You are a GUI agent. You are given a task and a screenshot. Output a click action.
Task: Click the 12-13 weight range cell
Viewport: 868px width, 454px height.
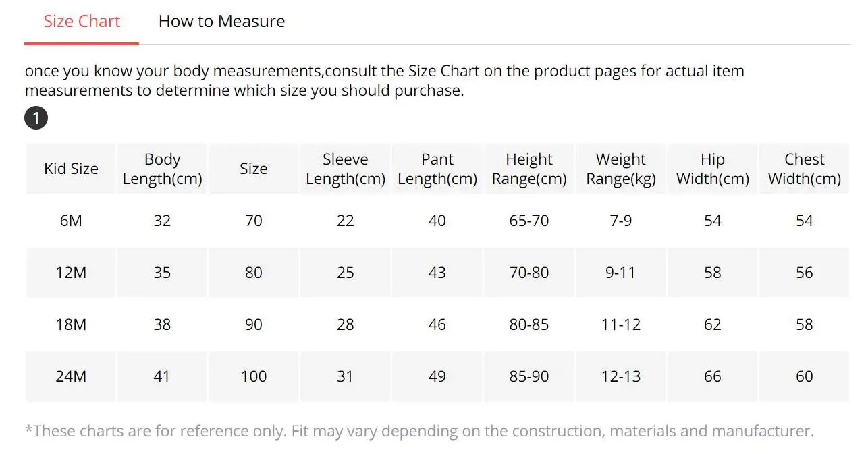(x=621, y=376)
